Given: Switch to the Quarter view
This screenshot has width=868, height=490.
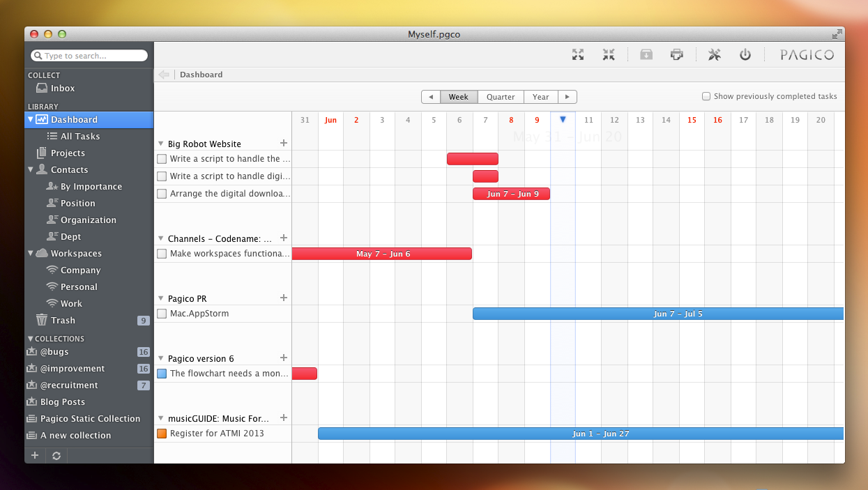Looking at the screenshot, I should click(x=501, y=97).
